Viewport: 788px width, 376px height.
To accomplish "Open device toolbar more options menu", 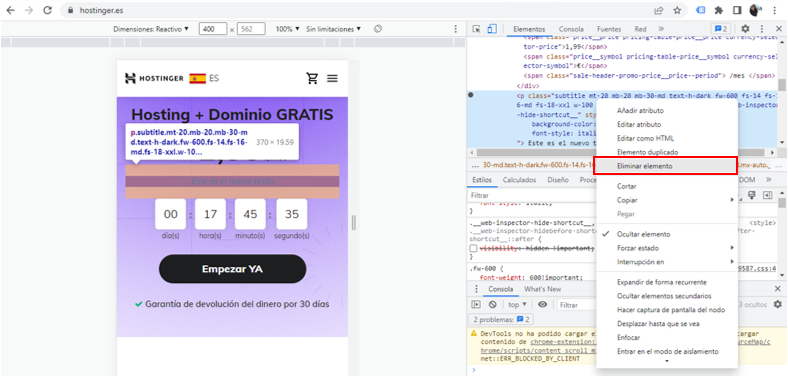I will (x=456, y=29).
